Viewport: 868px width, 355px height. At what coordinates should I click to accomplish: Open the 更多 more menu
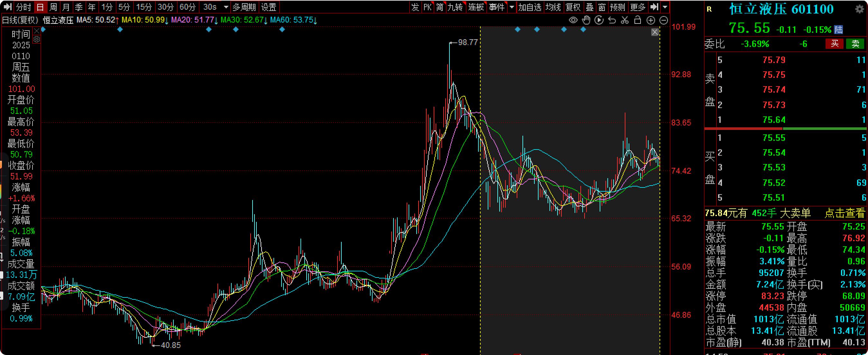pyautogui.click(x=638, y=7)
